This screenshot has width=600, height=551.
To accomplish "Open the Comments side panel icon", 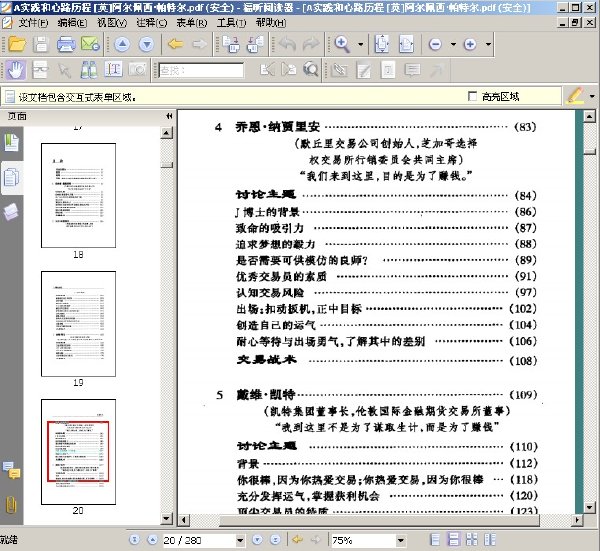I will (x=11, y=470).
